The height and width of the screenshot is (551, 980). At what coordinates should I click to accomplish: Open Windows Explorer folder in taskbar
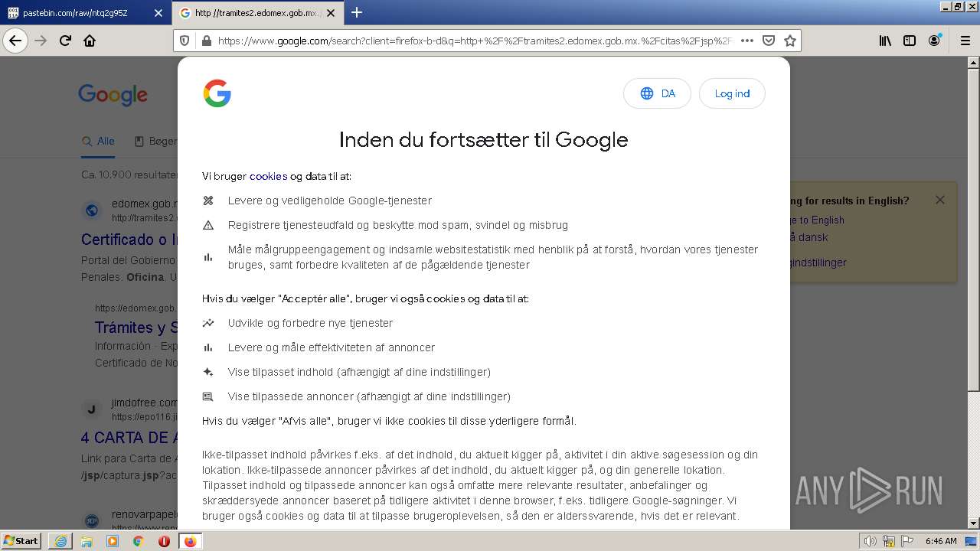[x=87, y=541]
